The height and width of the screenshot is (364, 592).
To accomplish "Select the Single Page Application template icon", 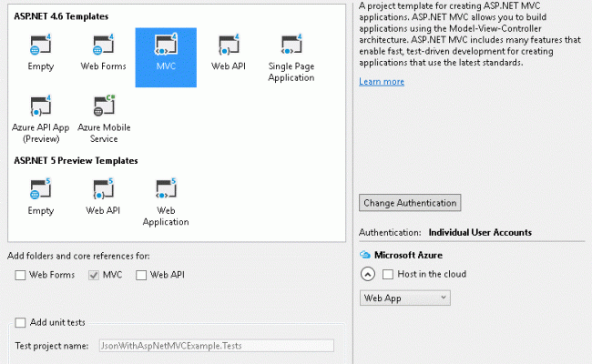I will [291, 45].
